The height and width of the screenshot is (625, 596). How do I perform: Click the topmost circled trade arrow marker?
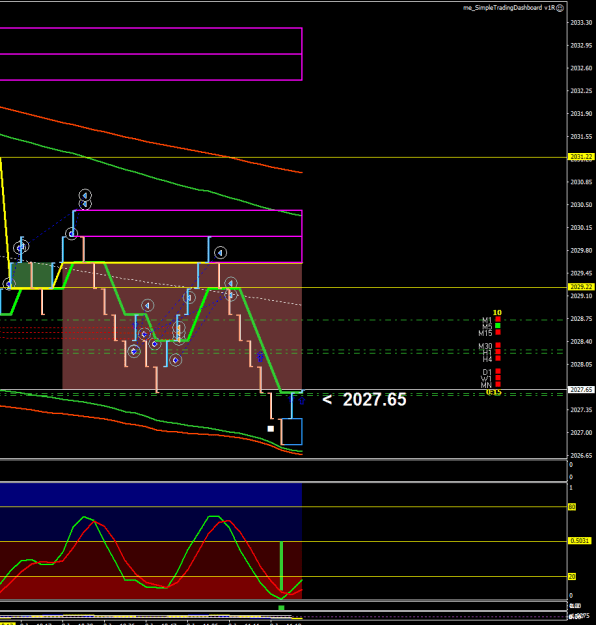(85, 195)
